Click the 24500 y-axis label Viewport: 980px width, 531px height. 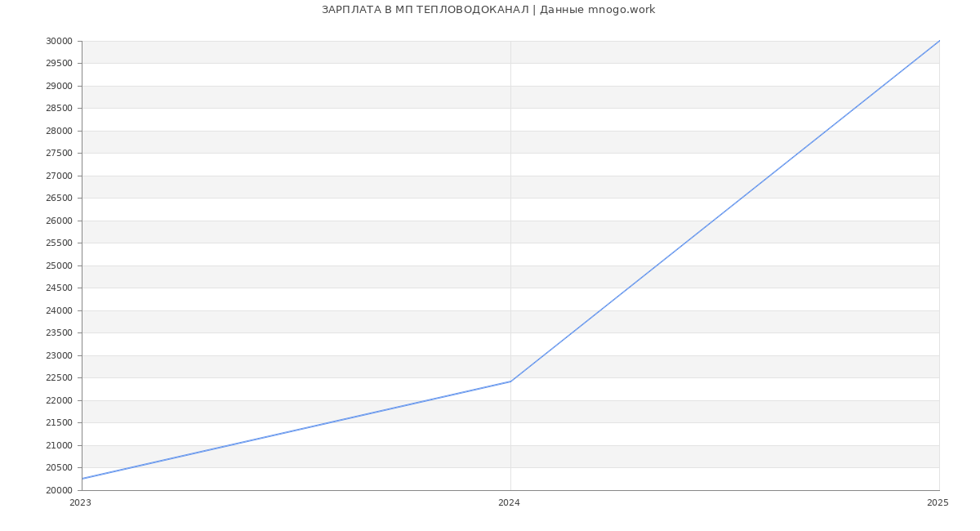[60, 288]
